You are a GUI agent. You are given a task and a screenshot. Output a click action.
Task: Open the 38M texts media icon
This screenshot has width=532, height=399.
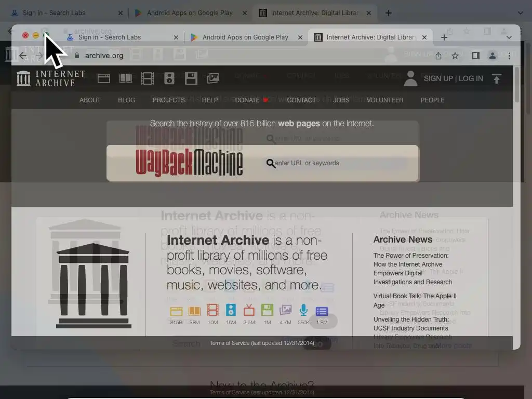(194, 311)
